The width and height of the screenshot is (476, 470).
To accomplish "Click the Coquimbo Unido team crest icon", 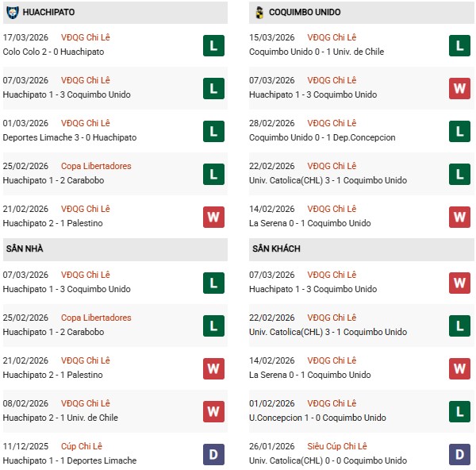I will (x=259, y=13).
